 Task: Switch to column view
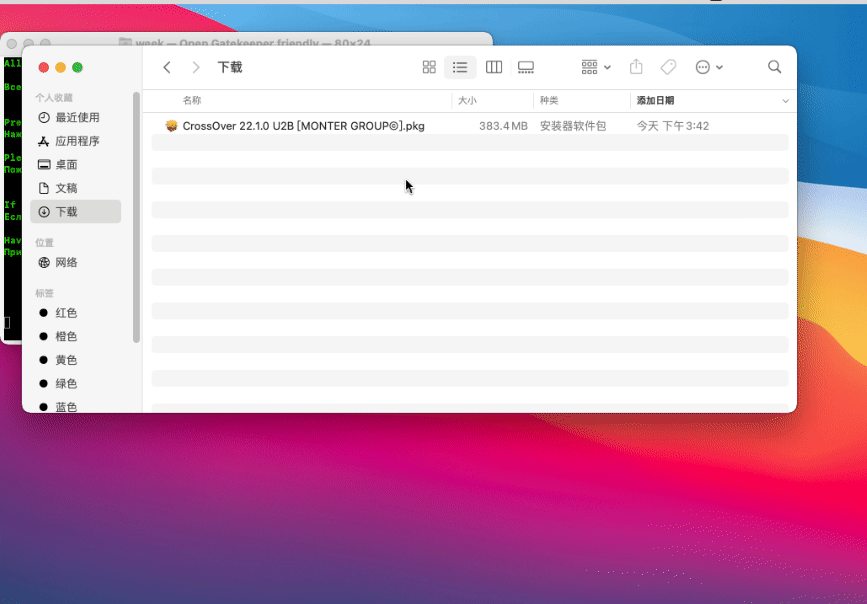click(493, 67)
